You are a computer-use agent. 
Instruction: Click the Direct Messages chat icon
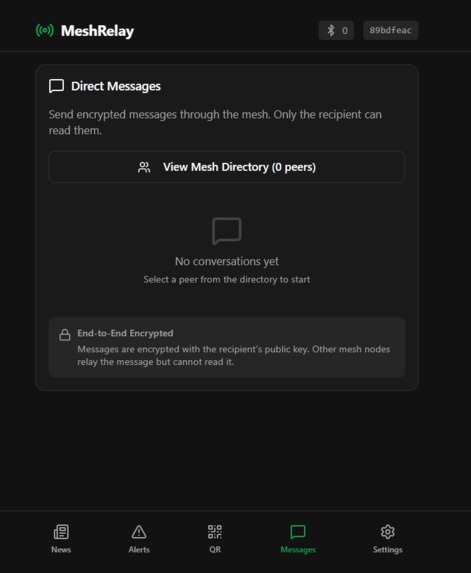pyautogui.click(x=56, y=86)
